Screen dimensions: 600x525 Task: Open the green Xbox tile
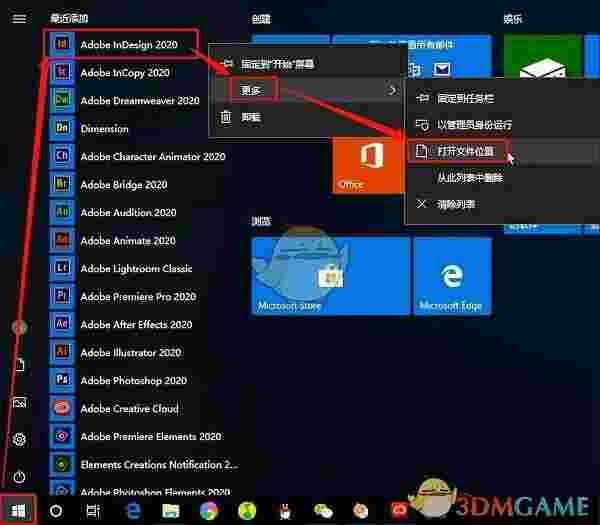pyautogui.click(x=543, y=57)
